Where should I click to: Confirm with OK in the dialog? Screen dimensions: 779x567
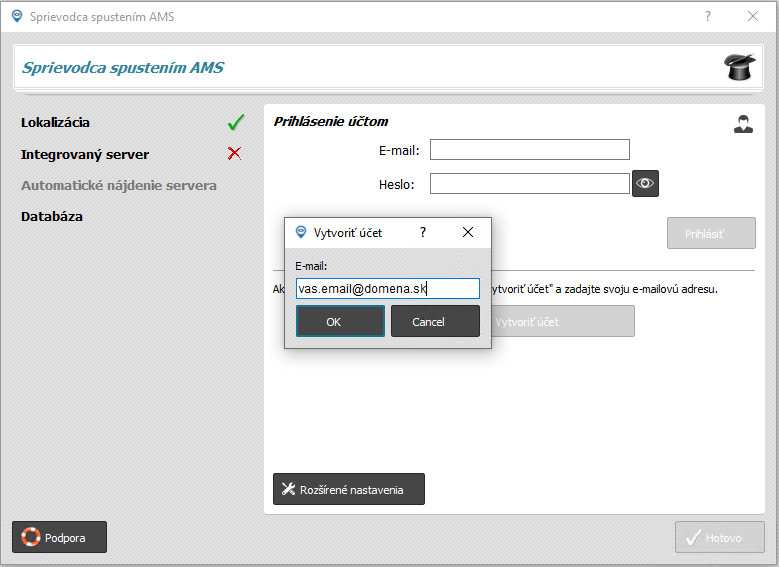(340, 322)
